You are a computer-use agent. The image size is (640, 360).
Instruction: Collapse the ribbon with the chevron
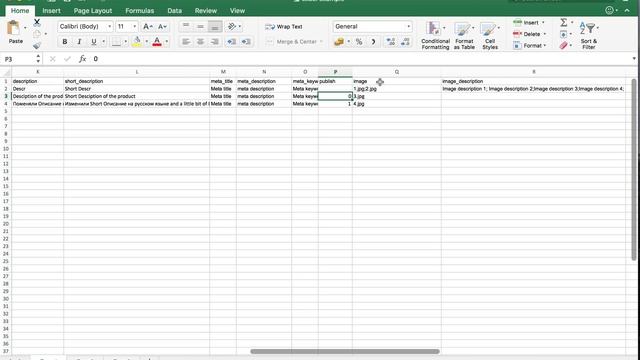pos(627,10)
